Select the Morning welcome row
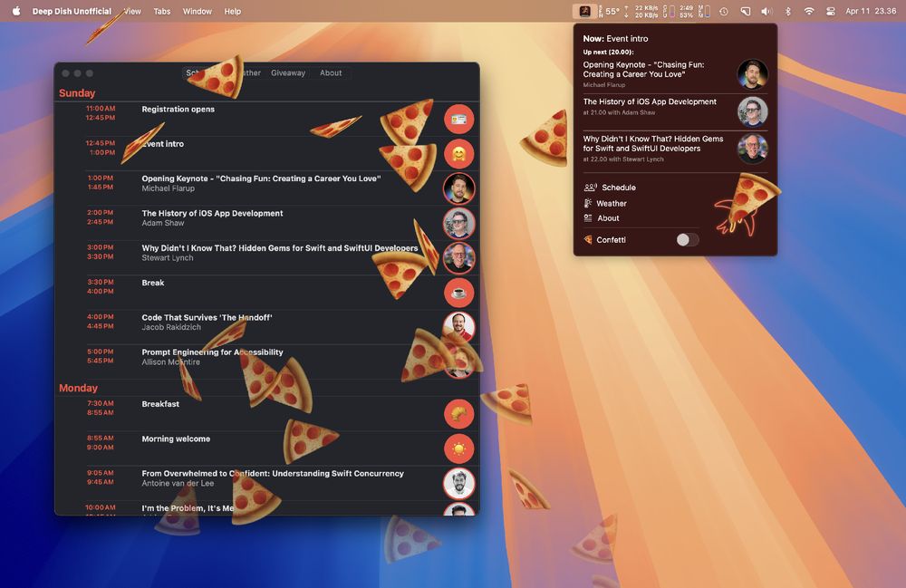 267,448
